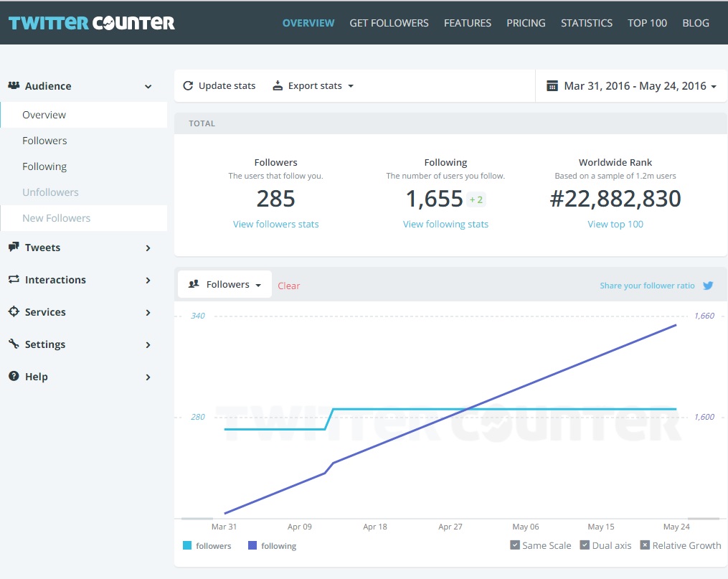Collapse the Audience section chevron
The height and width of the screenshot is (579, 728).
click(148, 86)
